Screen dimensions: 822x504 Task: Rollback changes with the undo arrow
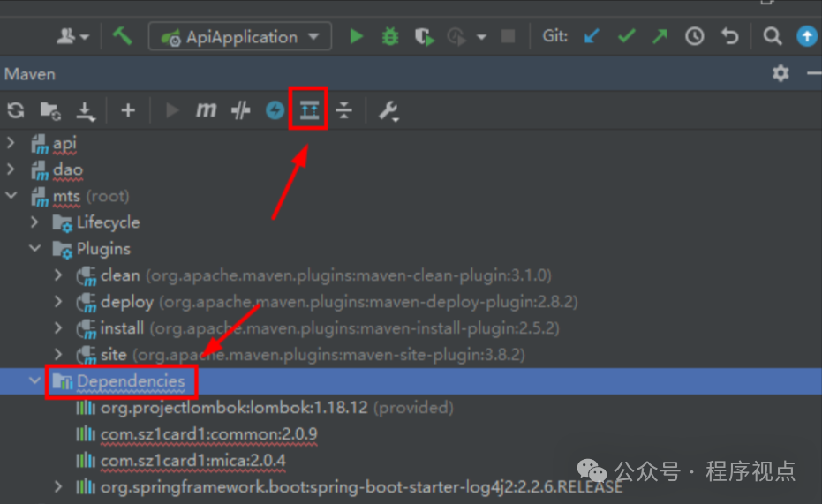point(729,37)
